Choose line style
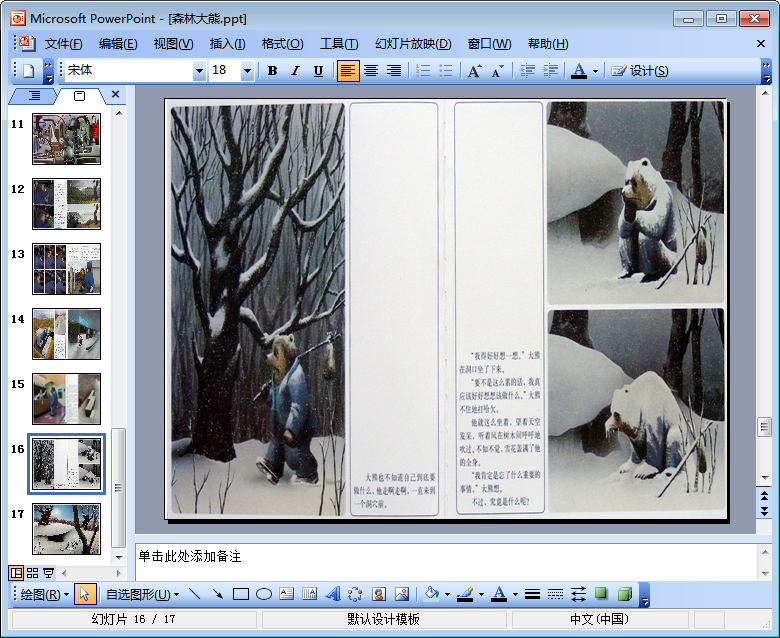Image resolution: width=780 pixels, height=638 pixels. 532,594
